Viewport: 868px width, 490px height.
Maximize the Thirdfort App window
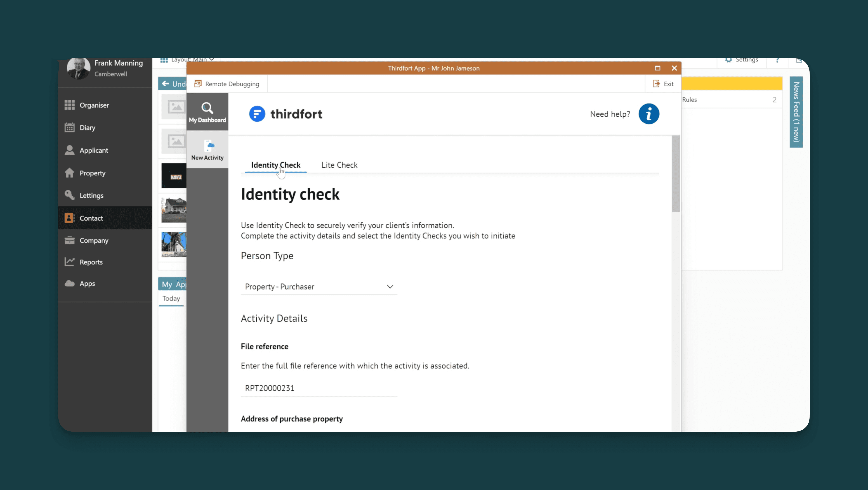(x=657, y=68)
